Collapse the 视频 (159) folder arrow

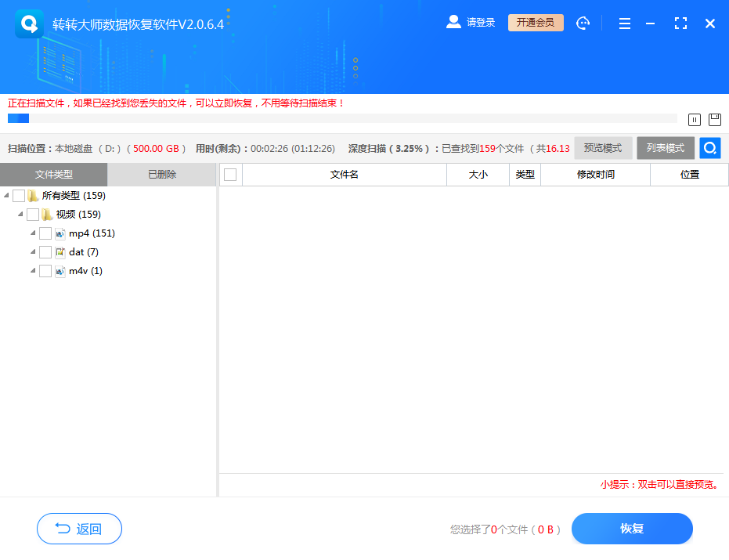pyautogui.click(x=20, y=215)
